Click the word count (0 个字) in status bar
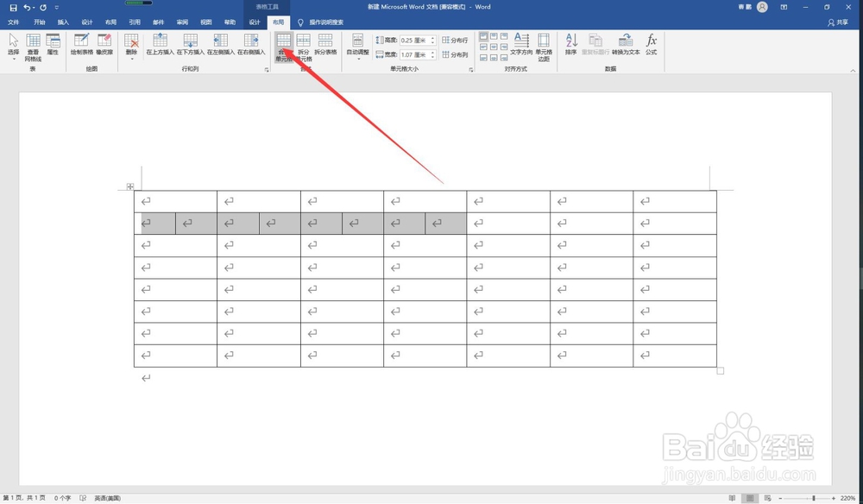The width and height of the screenshot is (863, 504). pos(62,498)
